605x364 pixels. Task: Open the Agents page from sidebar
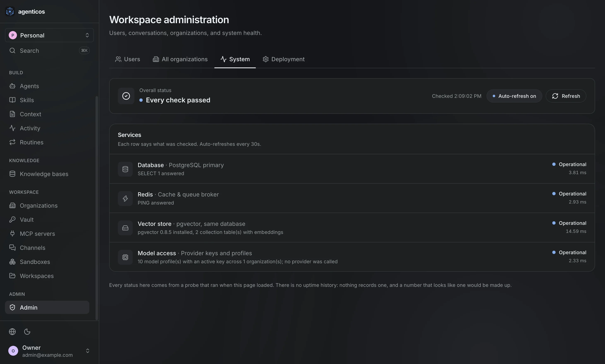[x=47, y=86]
